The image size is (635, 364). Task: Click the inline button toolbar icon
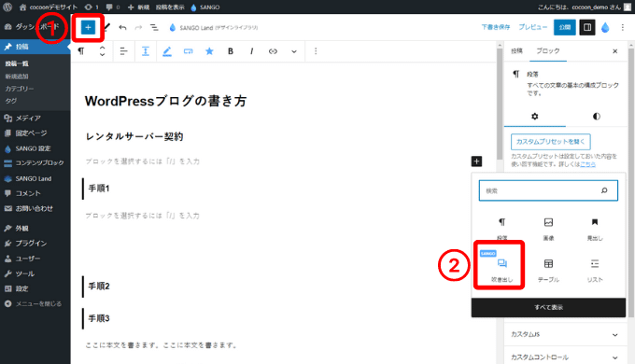(x=189, y=51)
